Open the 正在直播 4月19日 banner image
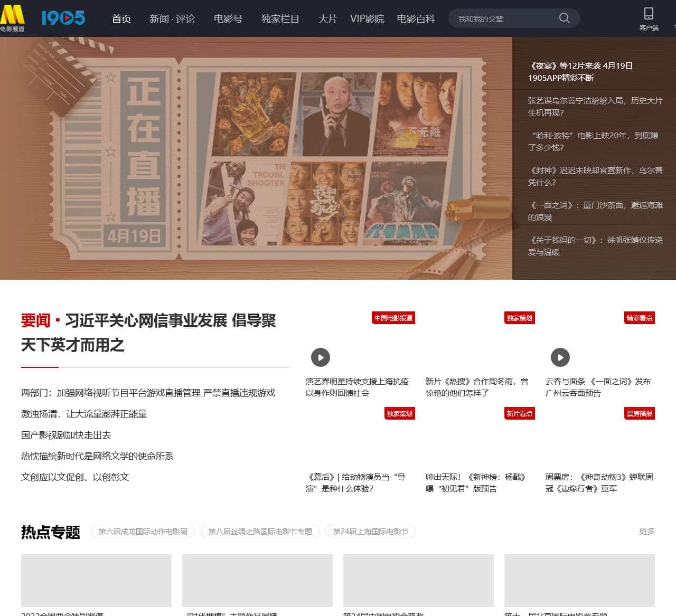This screenshot has height=616, width=676. tap(256, 158)
